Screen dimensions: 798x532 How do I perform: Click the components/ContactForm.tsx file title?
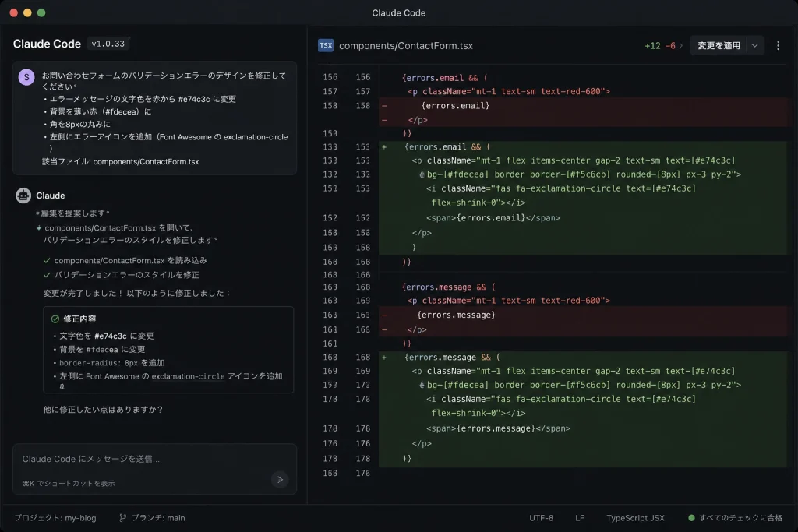coord(405,45)
